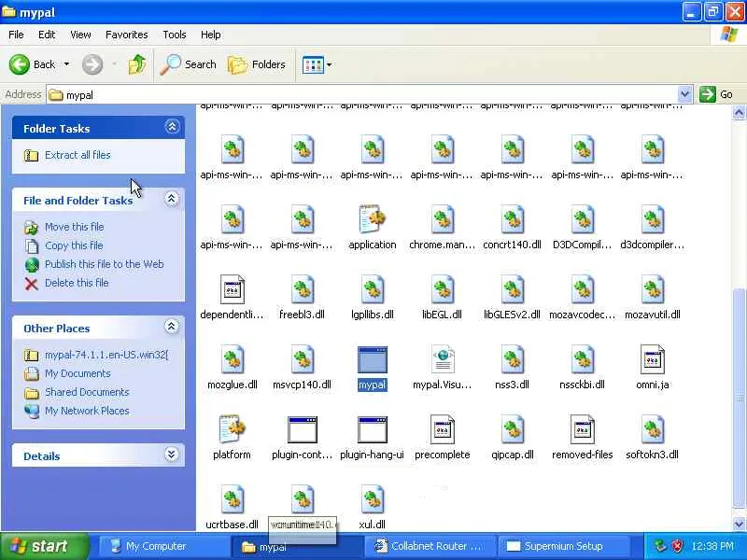747x560 pixels.
Task: Go to My Documents
Action: [78, 374]
